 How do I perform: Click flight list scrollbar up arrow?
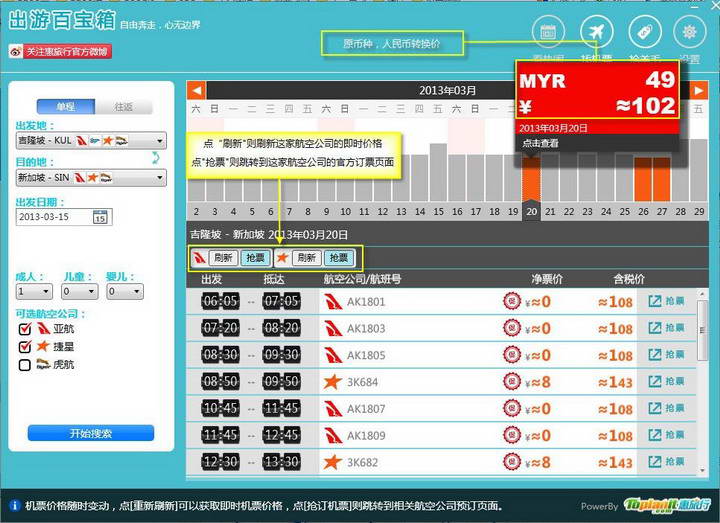tap(702, 293)
